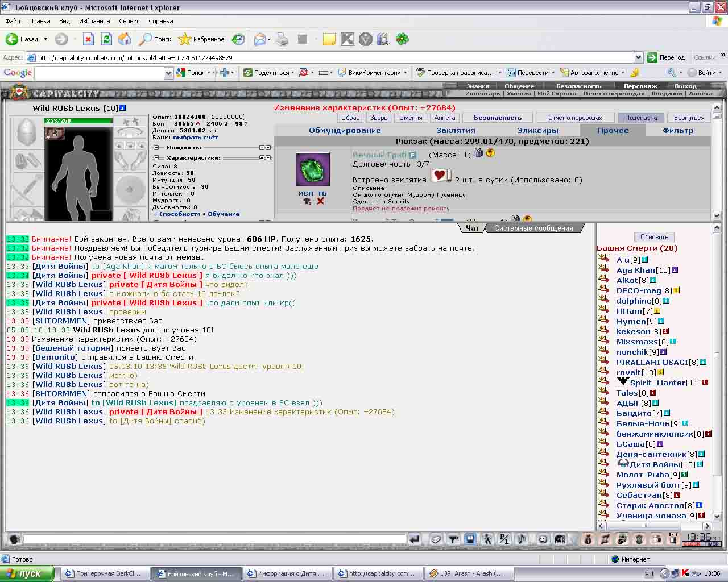Click the knight helmet icon in bottom bar
728x582 pixels.
(x=560, y=539)
